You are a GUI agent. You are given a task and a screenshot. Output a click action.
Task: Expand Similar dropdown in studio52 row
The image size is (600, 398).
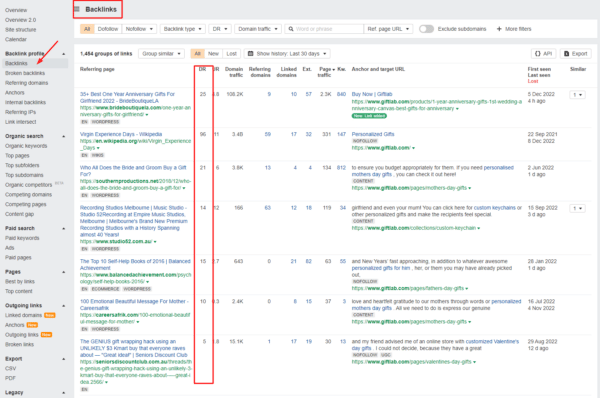point(577,208)
